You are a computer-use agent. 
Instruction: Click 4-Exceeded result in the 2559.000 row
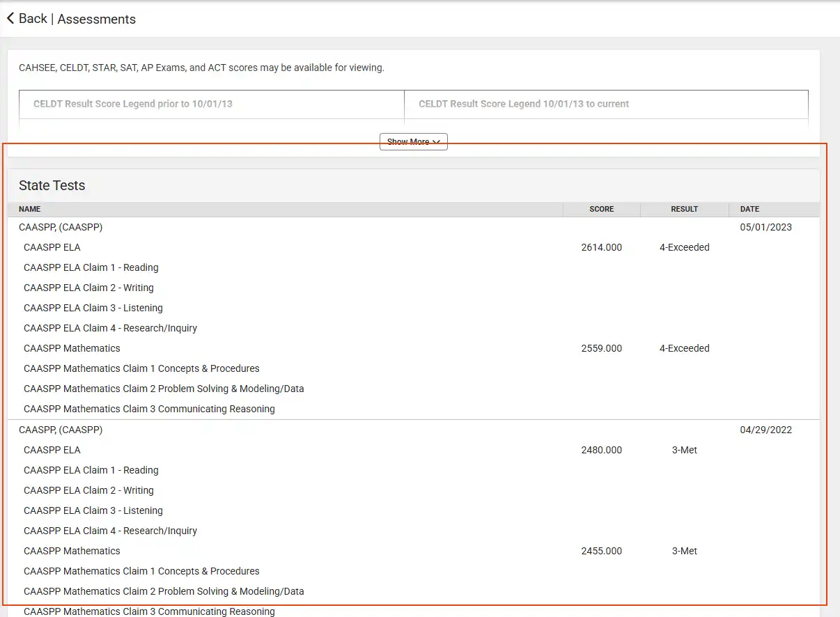[685, 348]
